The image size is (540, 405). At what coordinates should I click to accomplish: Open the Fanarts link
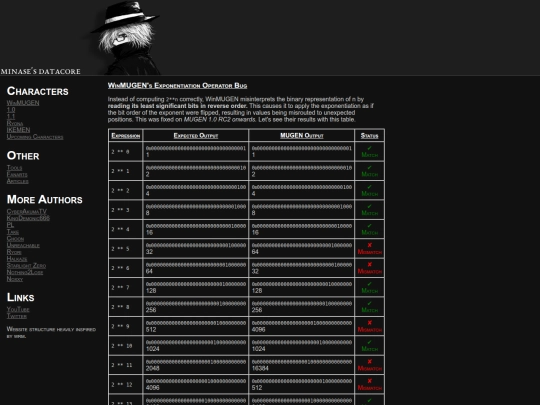[x=17, y=174]
